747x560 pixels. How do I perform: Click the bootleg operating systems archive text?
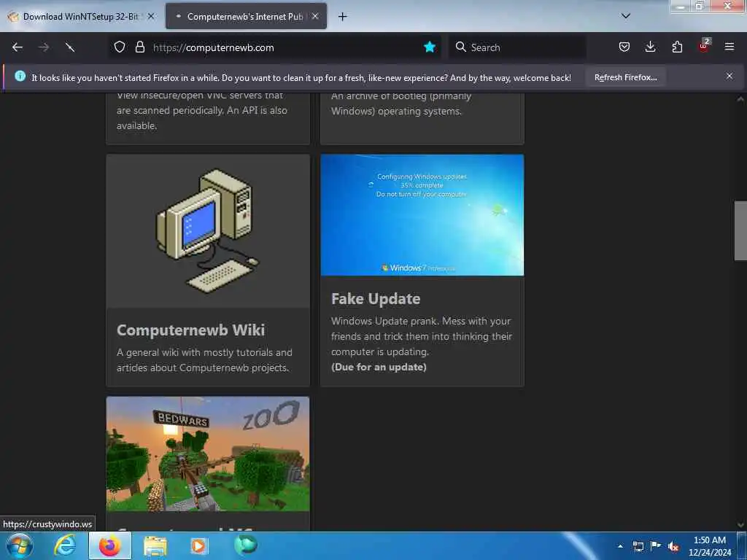tap(401, 104)
